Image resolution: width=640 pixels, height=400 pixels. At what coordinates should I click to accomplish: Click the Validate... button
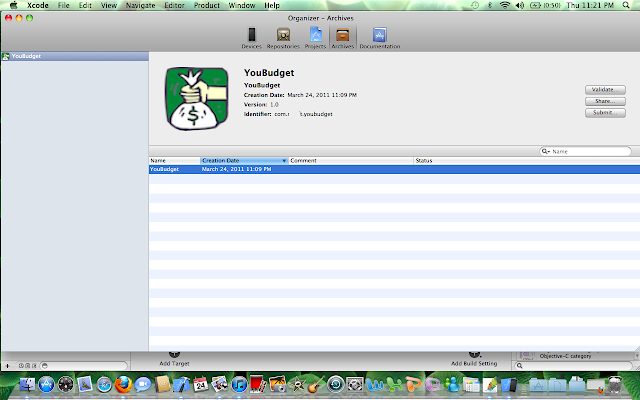[605, 89]
